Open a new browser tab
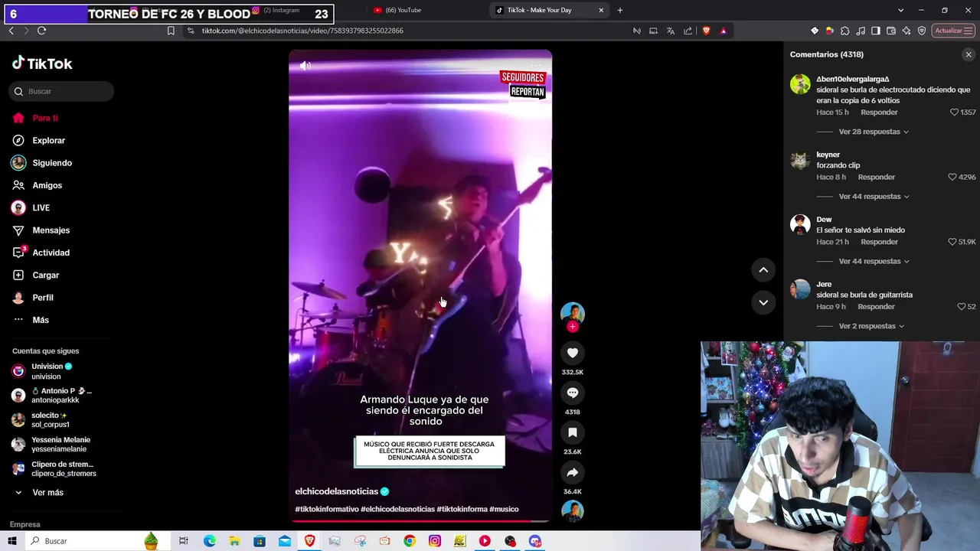 coord(620,10)
